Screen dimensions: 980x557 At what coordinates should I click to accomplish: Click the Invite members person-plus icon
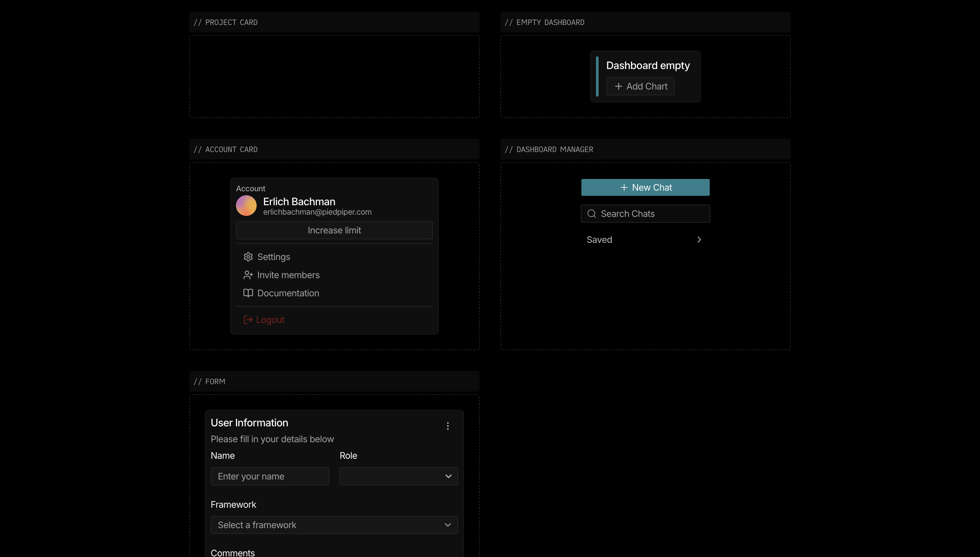248,275
